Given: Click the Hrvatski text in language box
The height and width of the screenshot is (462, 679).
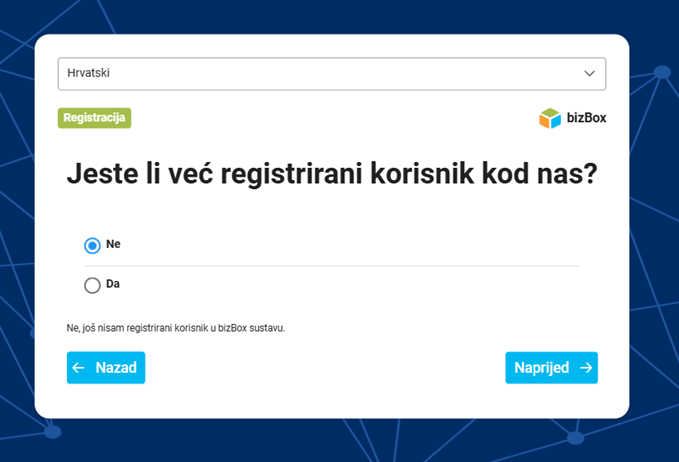Looking at the screenshot, I should pyautogui.click(x=88, y=73).
